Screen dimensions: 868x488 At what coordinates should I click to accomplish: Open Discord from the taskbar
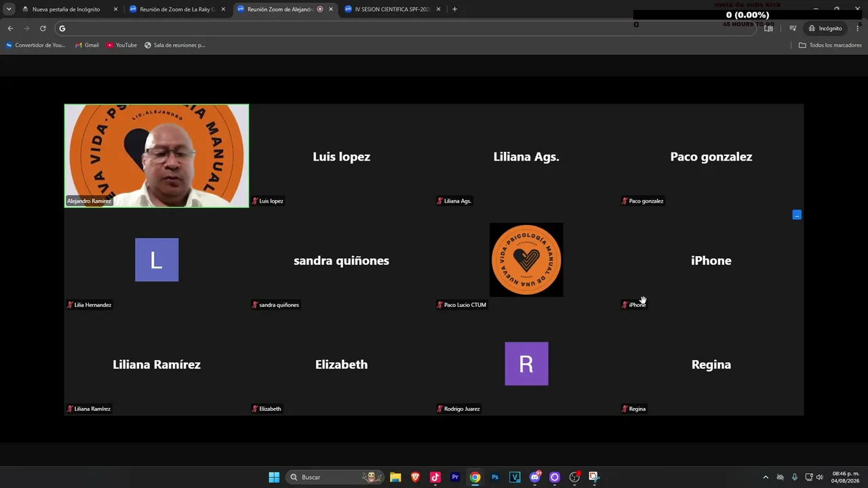tap(535, 477)
